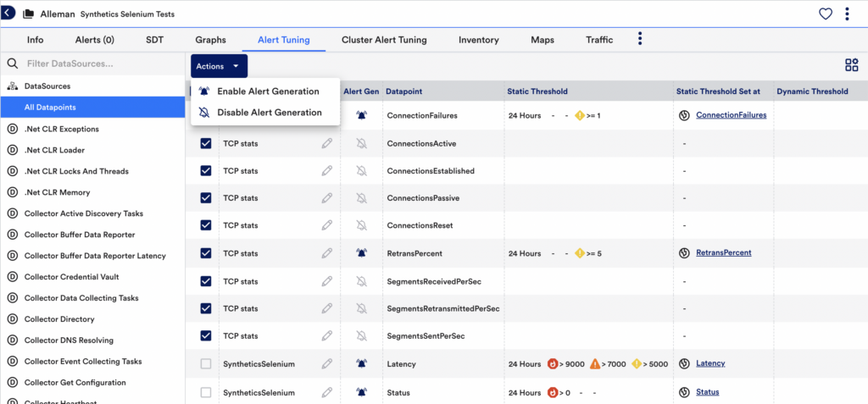Viewport: 868px width, 404px height.
Task: Open the three-dot menu beside the heart
Action: click(x=847, y=14)
